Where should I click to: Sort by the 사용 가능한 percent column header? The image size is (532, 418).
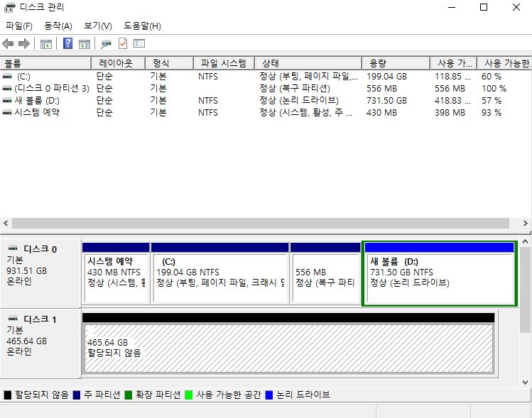pyautogui.click(x=504, y=63)
